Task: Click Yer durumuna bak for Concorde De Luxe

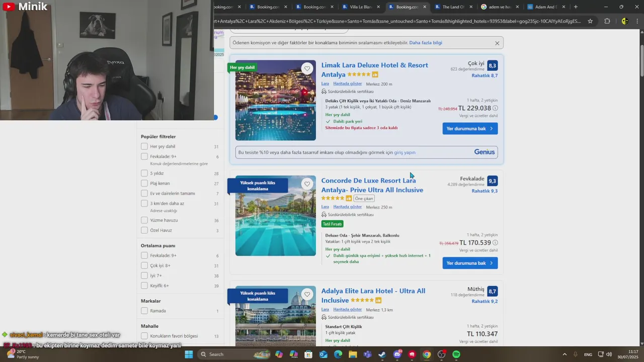Action: 470,263
